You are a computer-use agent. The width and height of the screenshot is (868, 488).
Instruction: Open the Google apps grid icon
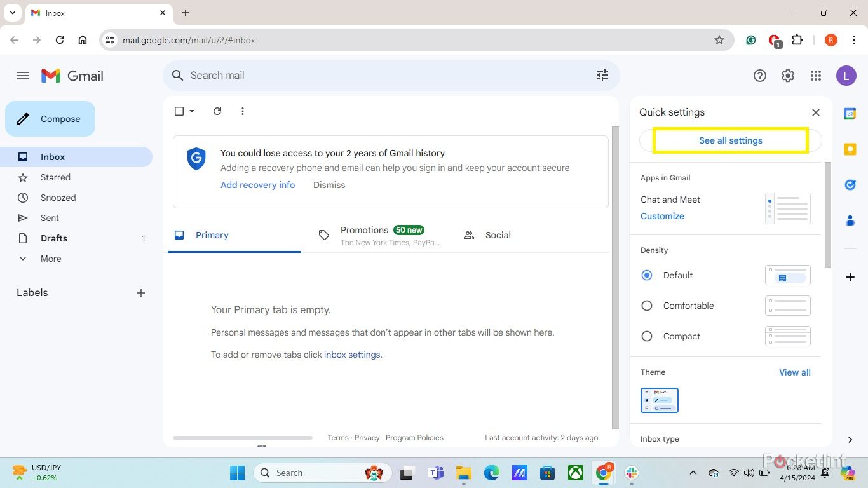click(x=816, y=76)
